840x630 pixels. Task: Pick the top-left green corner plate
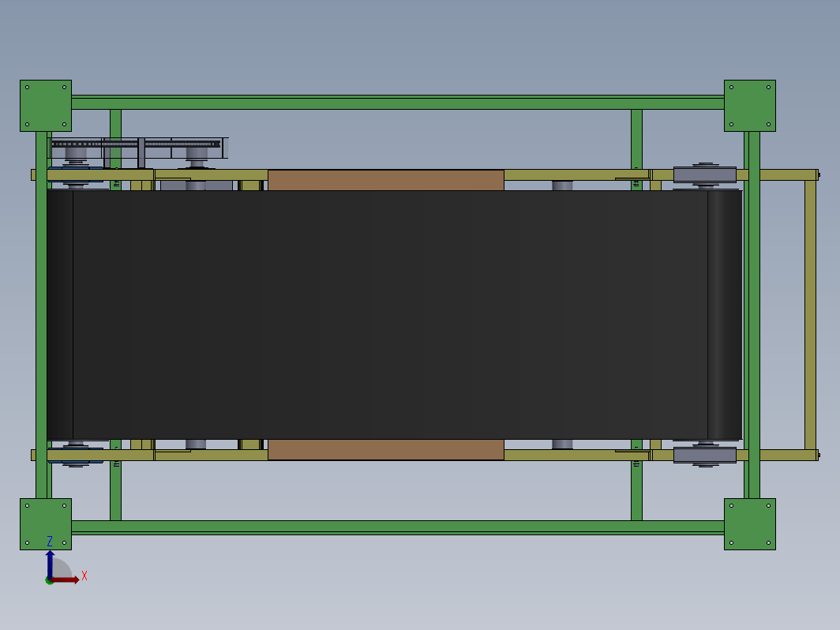click(x=46, y=106)
